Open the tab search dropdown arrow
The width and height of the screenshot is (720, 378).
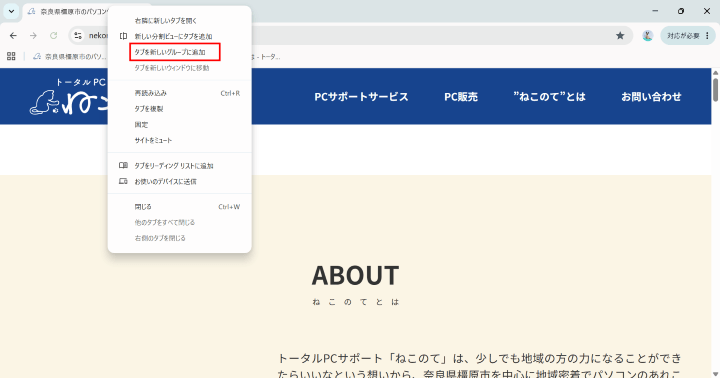click(x=11, y=11)
